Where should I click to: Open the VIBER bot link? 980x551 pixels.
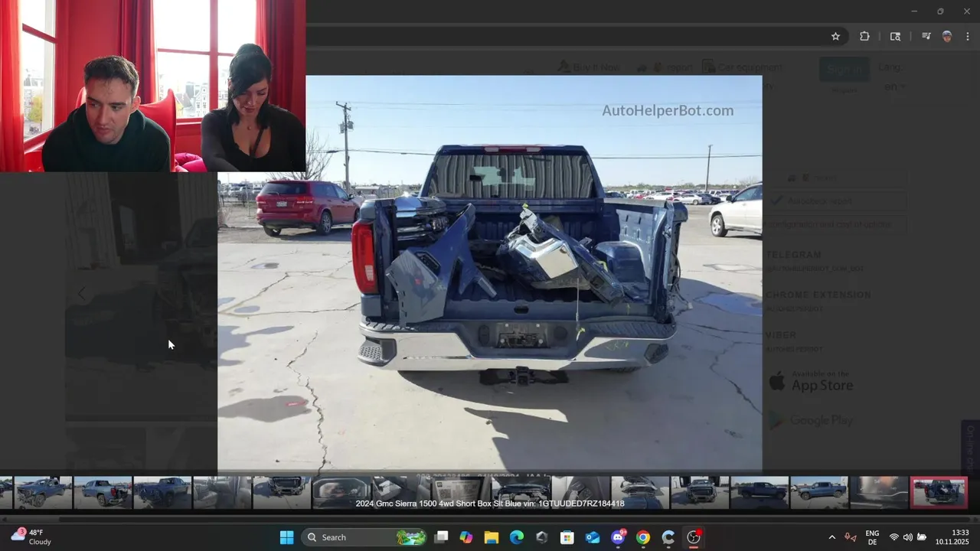tap(782, 334)
